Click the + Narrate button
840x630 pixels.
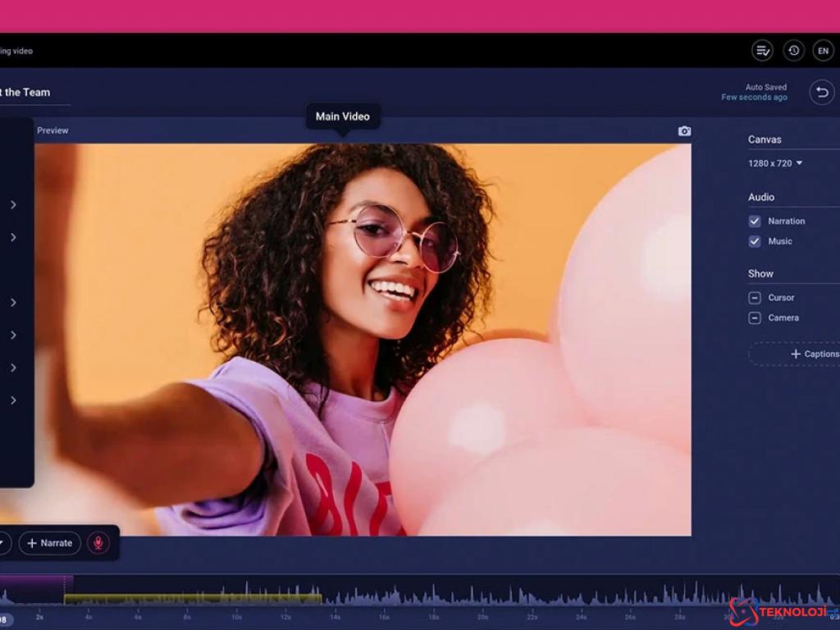(x=49, y=543)
